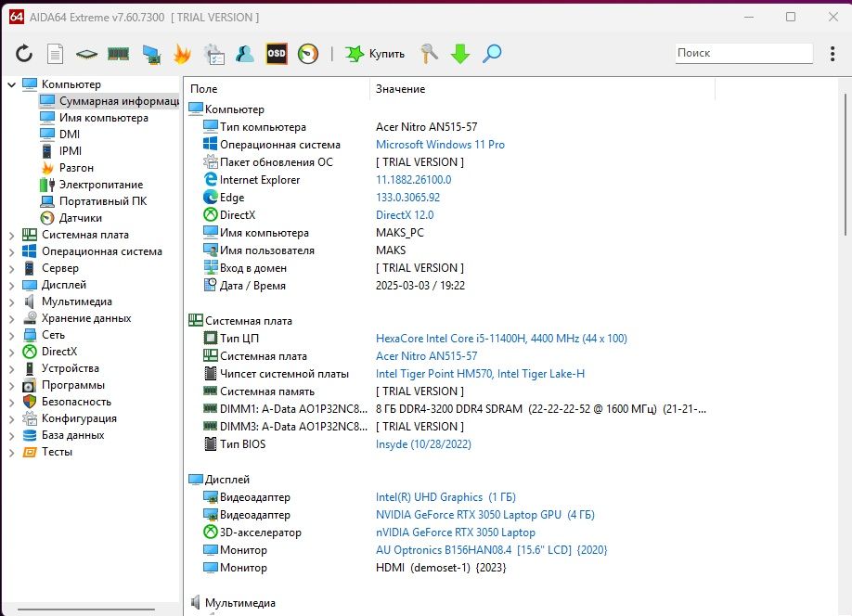
Task: Select the Дата / Время row
Action: coord(334,285)
